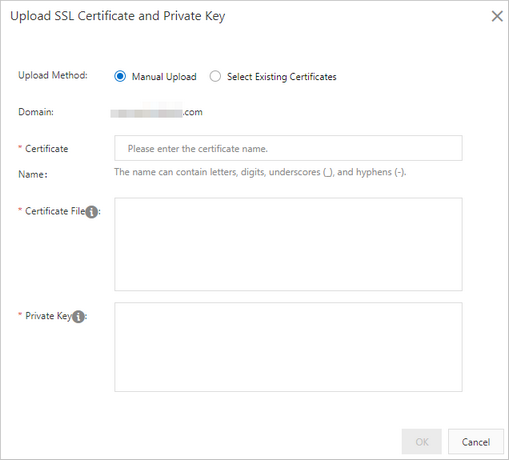Click the "Upload Method:" label
This screenshot has width=509, height=460.
[53, 75]
